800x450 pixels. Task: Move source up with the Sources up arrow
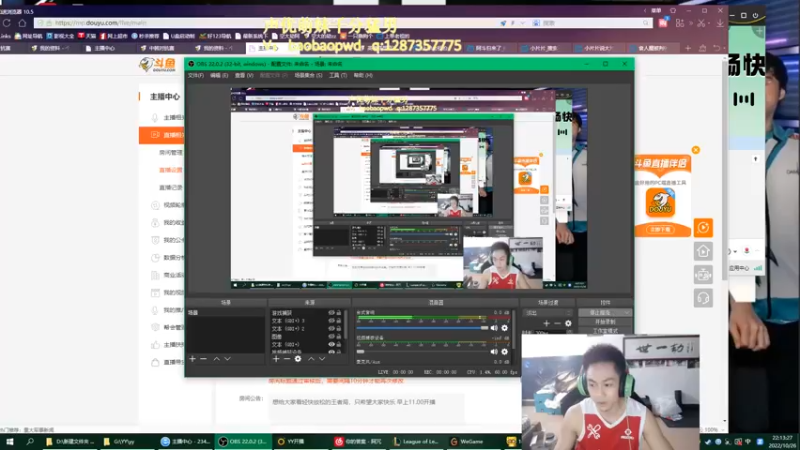pyautogui.click(x=311, y=359)
